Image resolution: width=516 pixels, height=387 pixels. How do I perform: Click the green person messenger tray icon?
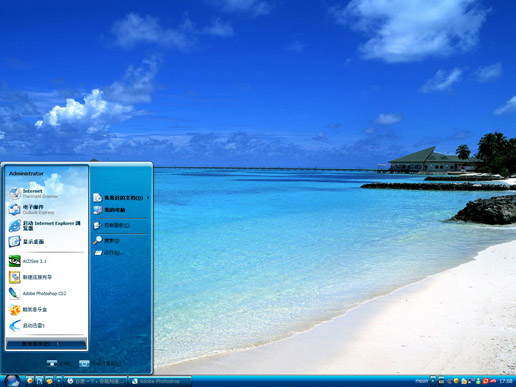[x=478, y=381]
